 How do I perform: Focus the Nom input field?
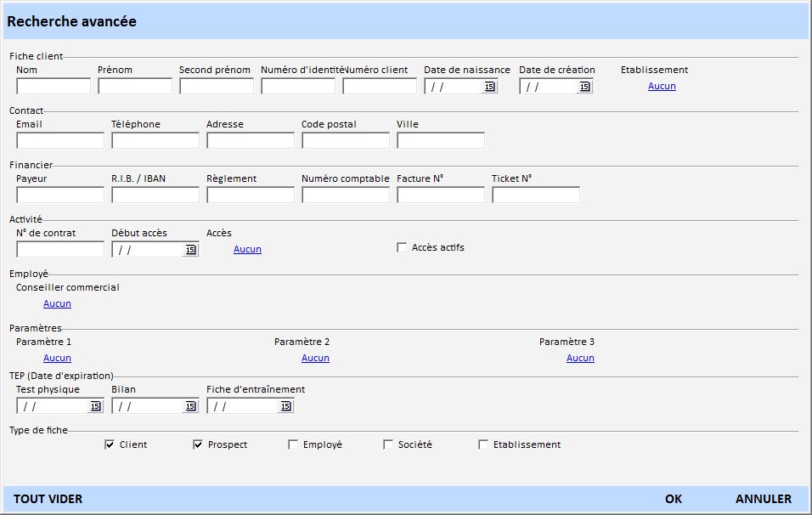pyautogui.click(x=54, y=86)
